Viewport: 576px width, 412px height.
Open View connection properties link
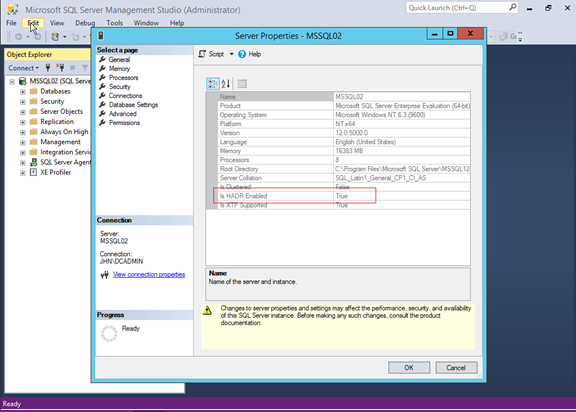[149, 274]
